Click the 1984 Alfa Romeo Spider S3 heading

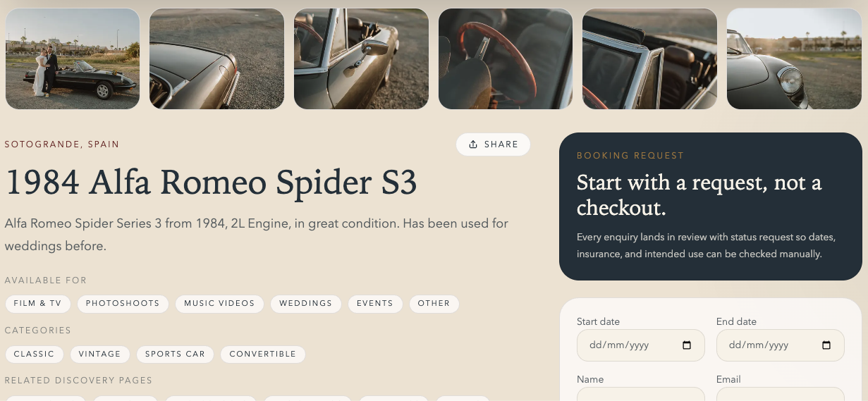point(211,183)
